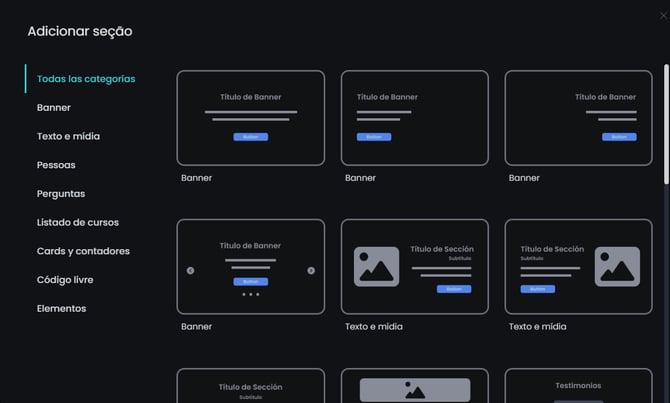The height and width of the screenshot is (403, 670).
Task: Click image placeholder in left-image Texto e mídia card
Action: coord(376,267)
